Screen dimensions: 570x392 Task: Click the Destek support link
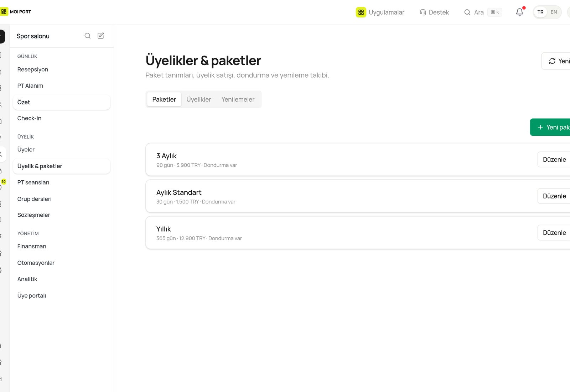click(x=434, y=12)
